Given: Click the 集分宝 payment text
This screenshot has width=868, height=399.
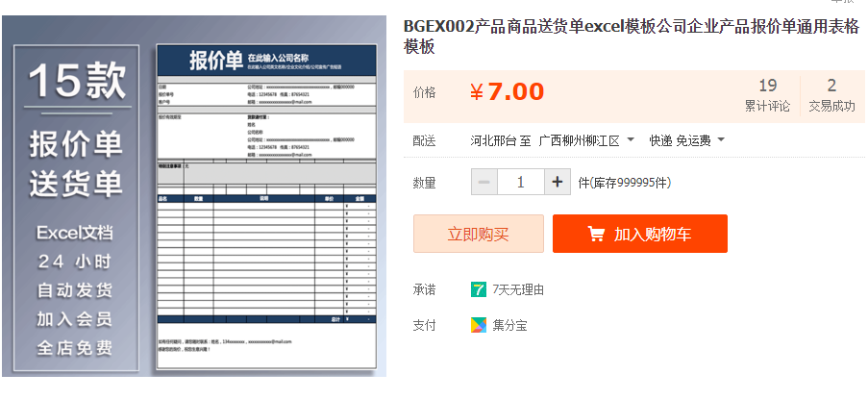Looking at the screenshot, I should coord(509,325).
